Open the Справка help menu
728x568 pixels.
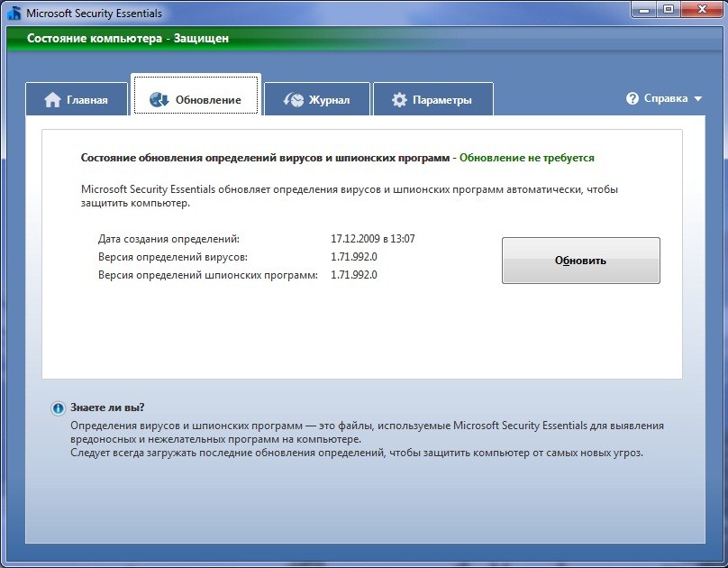[664, 98]
